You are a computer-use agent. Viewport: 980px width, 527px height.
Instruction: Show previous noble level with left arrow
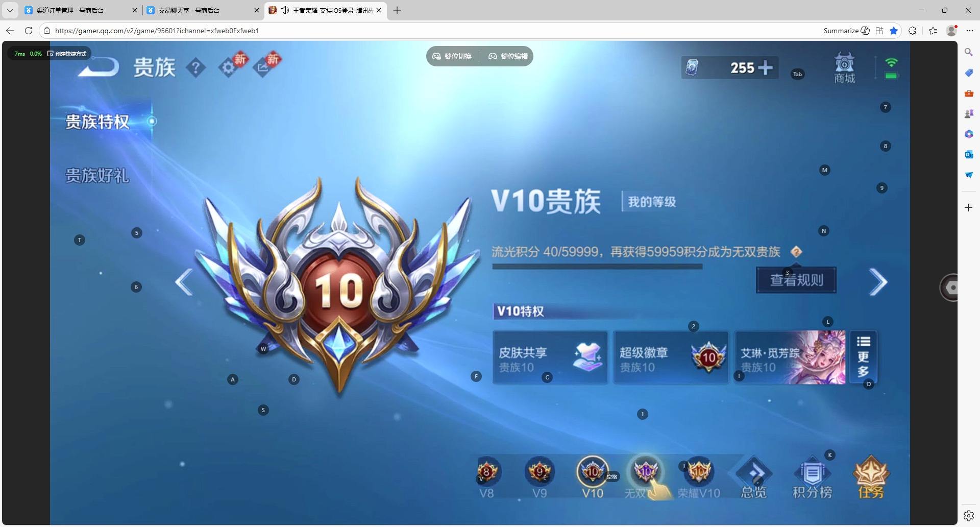(184, 282)
